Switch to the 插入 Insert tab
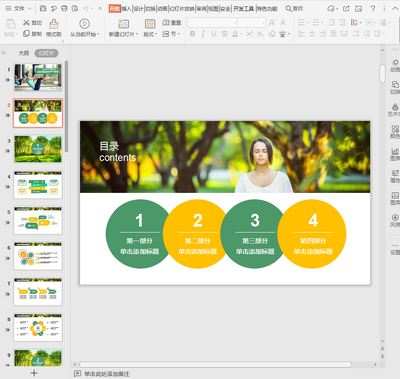The height and width of the screenshot is (379, 400). pos(126,9)
